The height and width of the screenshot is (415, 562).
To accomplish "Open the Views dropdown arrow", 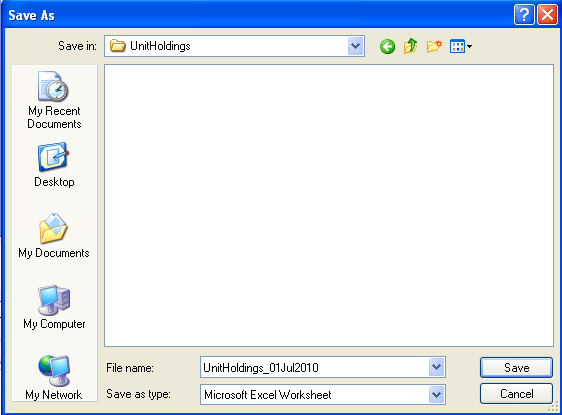I will tap(469, 46).
